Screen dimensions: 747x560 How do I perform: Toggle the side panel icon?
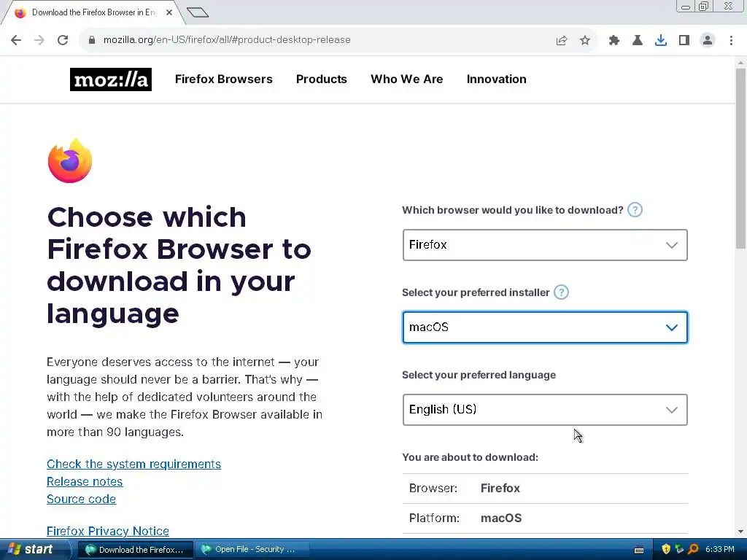684,41
